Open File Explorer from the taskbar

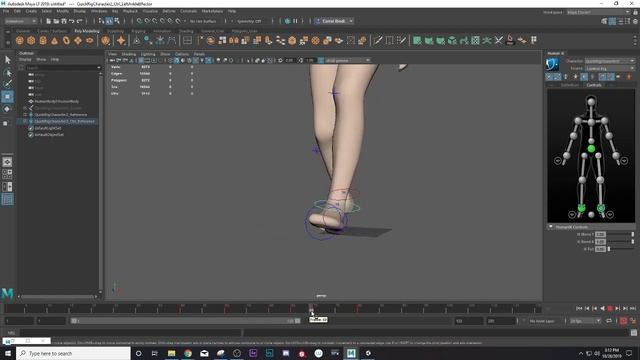point(171,353)
